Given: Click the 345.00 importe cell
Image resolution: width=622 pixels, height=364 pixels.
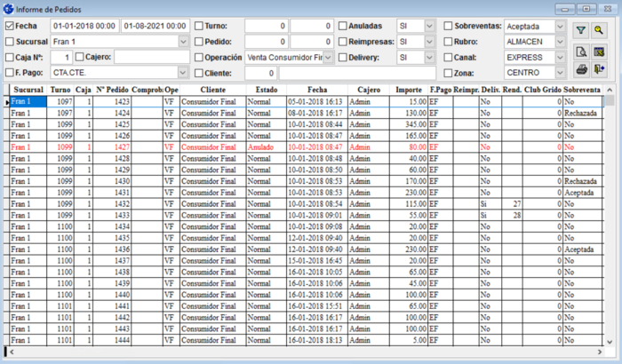Looking at the screenshot, I should 409,124.
